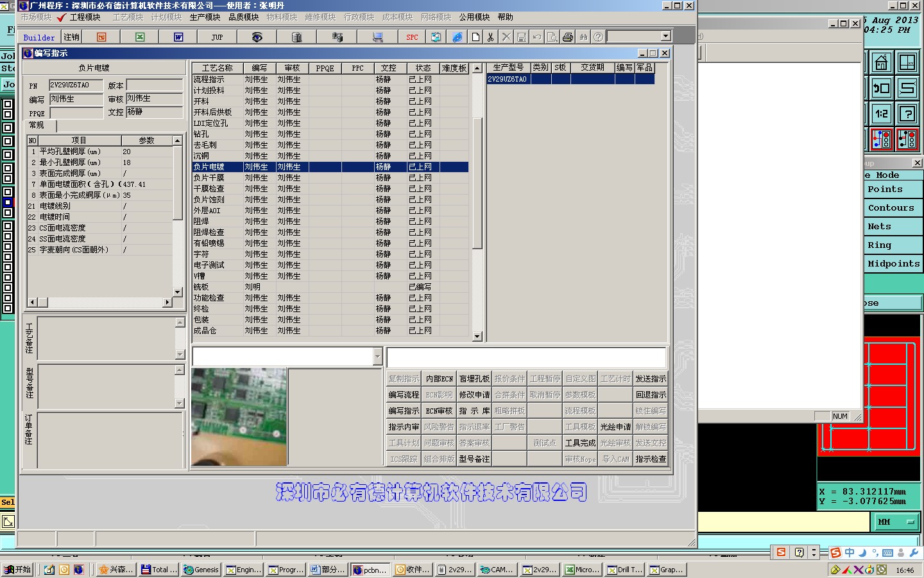This screenshot has width=924, height=578.
Task: Click the delete X toolbar icon
Action: (x=506, y=37)
